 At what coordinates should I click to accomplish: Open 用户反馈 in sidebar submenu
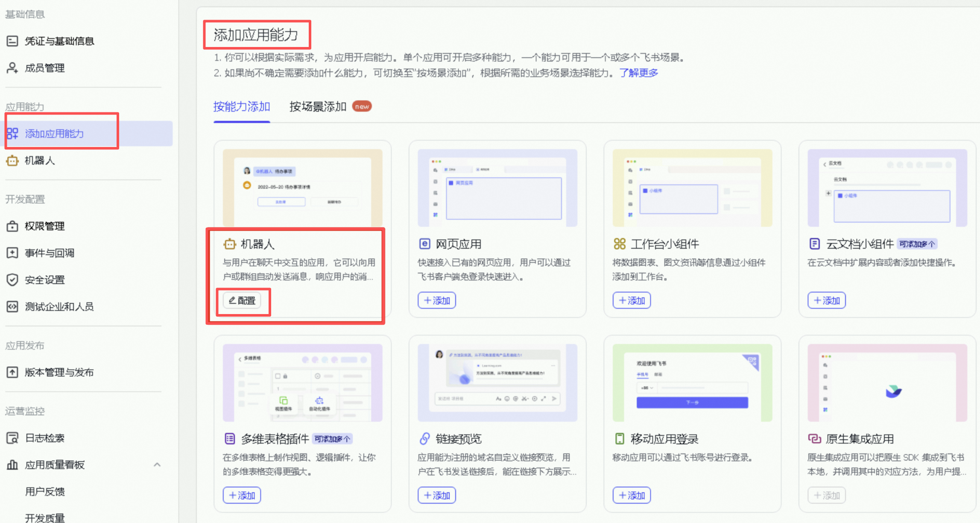(x=45, y=491)
